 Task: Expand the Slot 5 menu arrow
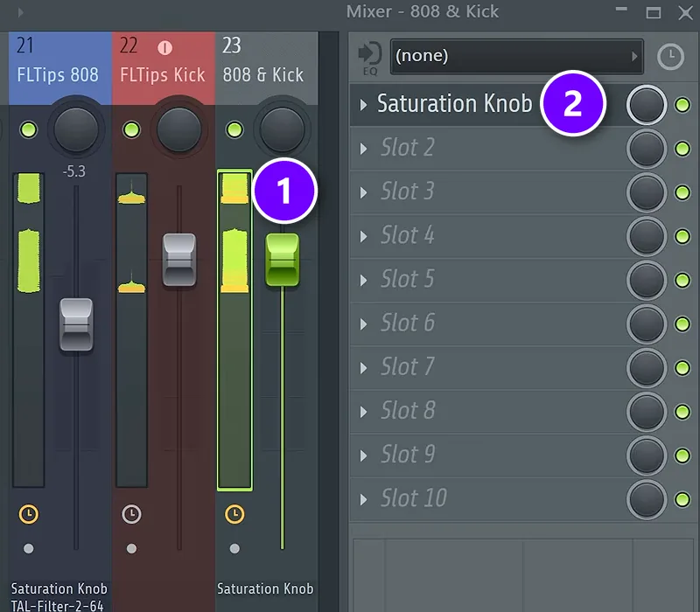363,280
